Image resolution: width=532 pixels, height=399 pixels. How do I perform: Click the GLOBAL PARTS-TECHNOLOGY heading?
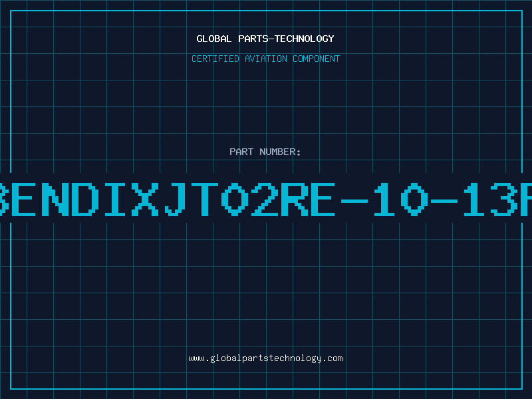265,39
